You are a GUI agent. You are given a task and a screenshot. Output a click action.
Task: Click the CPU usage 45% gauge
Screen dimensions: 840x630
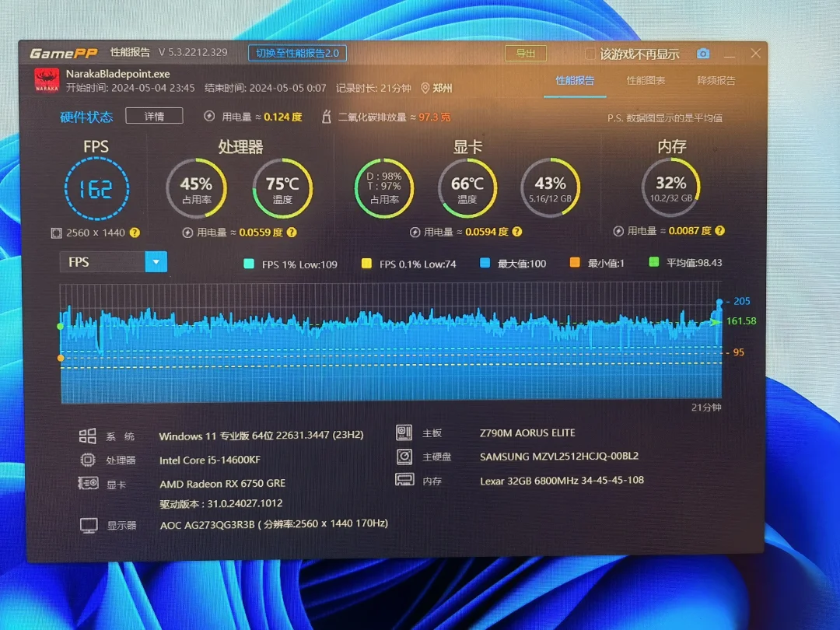coord(196,188)
